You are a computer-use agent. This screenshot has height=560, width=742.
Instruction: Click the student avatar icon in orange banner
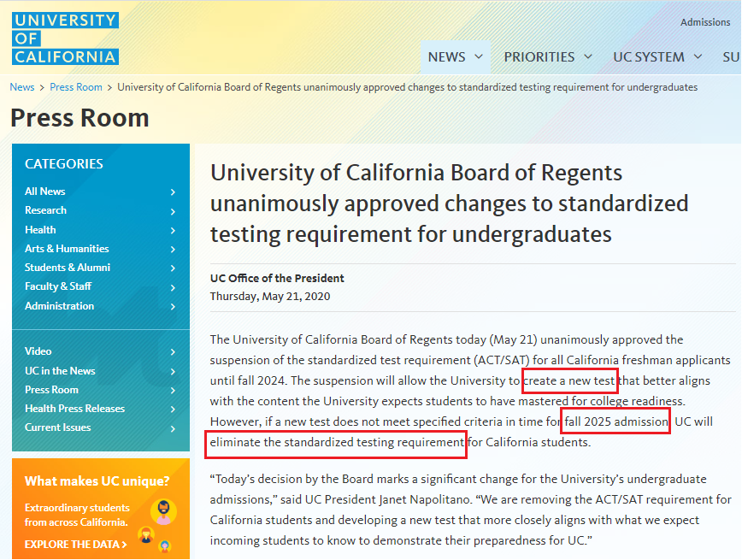[164, 512]
